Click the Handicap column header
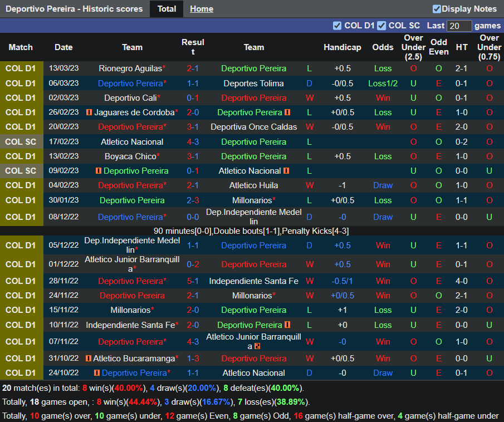Screen dimensions: 504x422 tap(342, 47)
